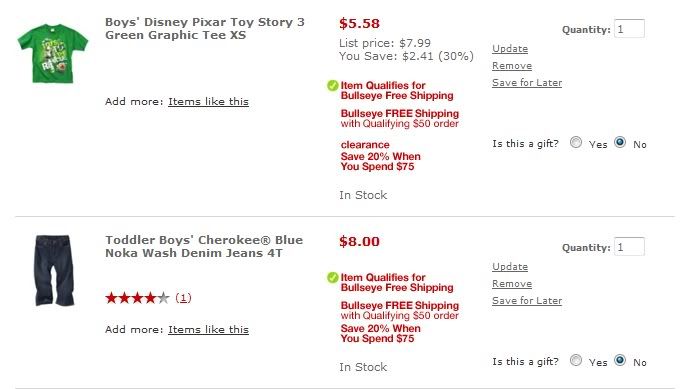
Task: Update the Cherokee jeans quantity
Action: tap(510, 267)
